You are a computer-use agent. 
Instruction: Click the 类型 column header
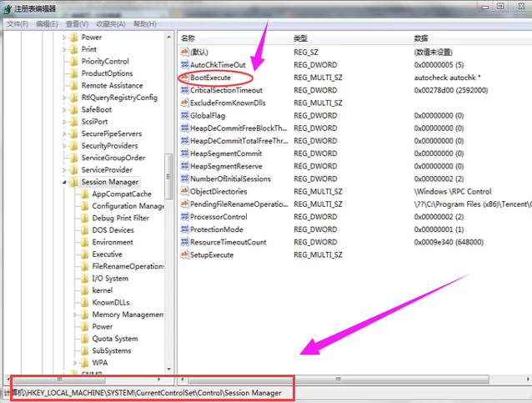coord(300,38)
